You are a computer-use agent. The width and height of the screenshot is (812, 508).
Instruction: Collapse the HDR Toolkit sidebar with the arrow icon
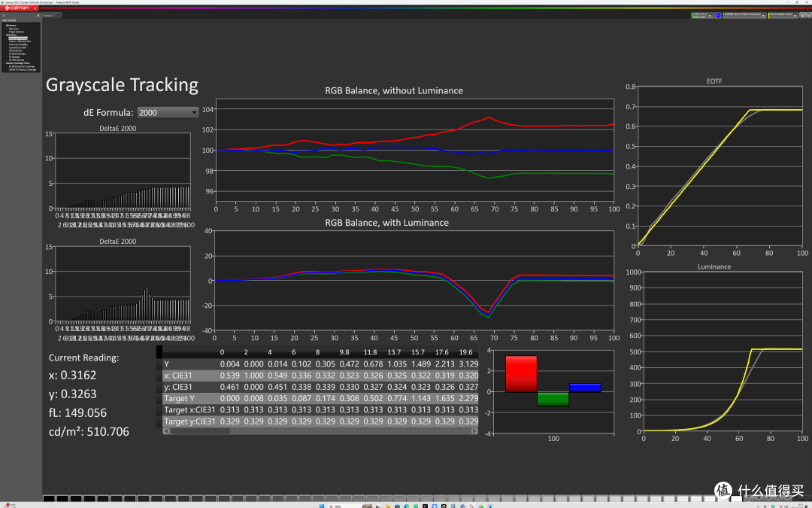tap(38, 16)
